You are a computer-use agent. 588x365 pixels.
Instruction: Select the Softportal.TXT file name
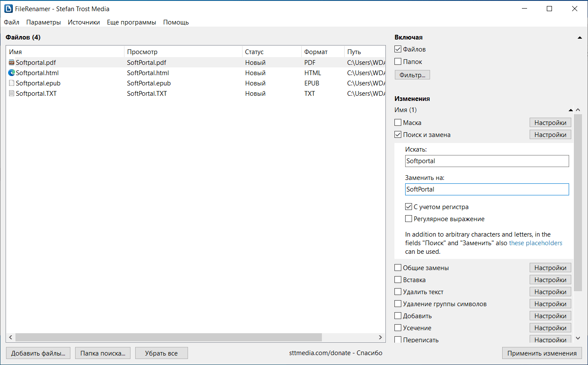click(36, 94)
